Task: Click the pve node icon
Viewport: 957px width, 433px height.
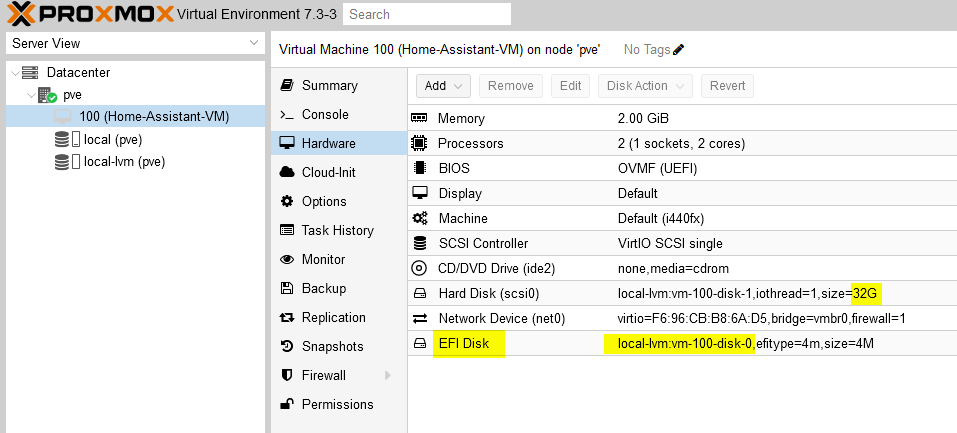Action: pyautogui.click(x=47, y=95)
